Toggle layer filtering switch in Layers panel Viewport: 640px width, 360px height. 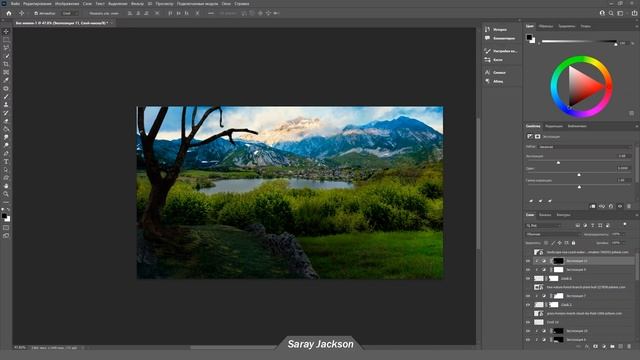click(x=625, y=224)
